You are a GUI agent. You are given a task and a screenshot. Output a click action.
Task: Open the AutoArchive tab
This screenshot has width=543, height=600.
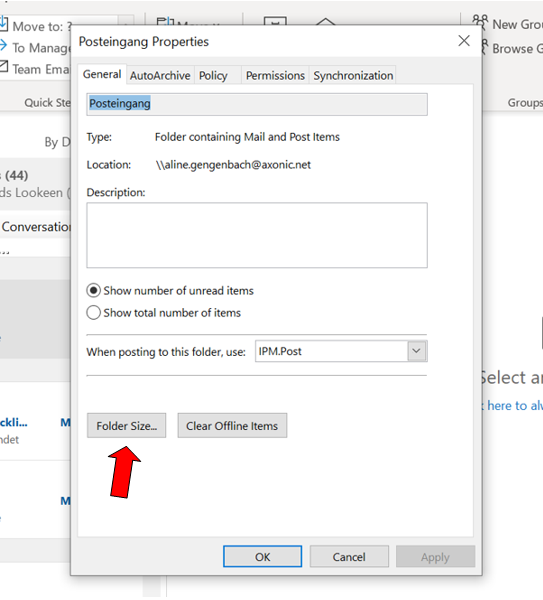(160, 75)
